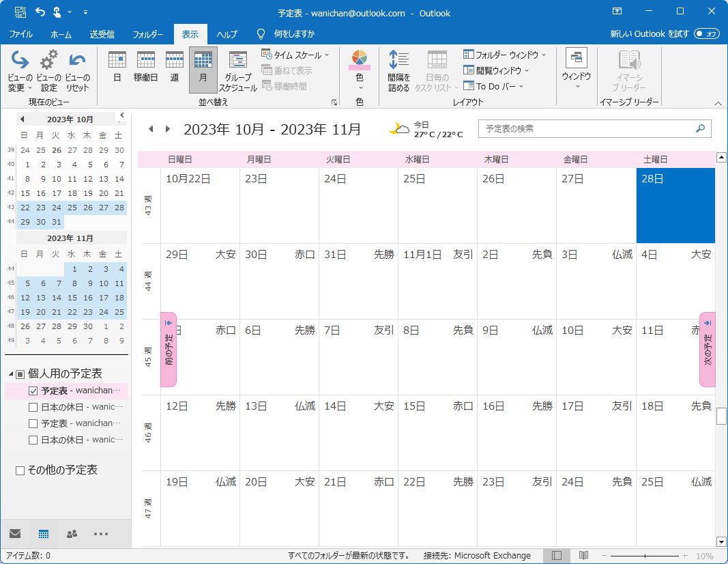
Task: Open Group Schedule view
Action: click(x=237, y=70)
